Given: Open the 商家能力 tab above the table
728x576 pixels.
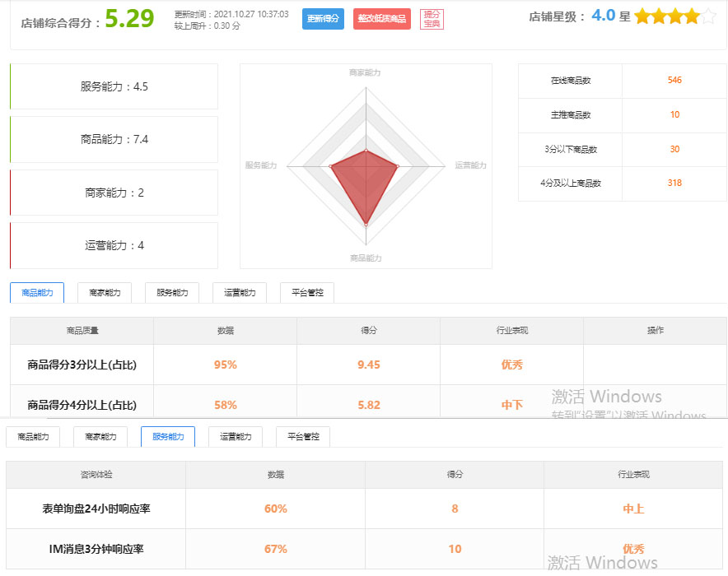Looking at the screenshot, I should click(x=104, y=293).
